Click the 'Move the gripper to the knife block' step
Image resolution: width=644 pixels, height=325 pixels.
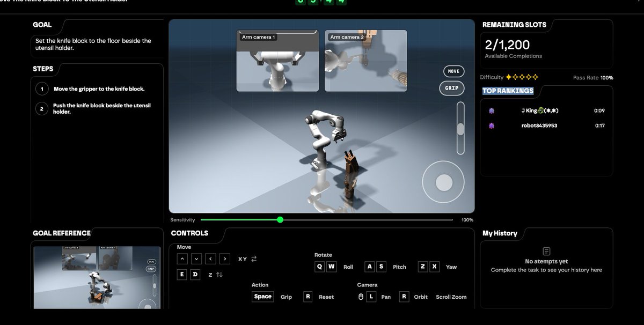[99, 89]
